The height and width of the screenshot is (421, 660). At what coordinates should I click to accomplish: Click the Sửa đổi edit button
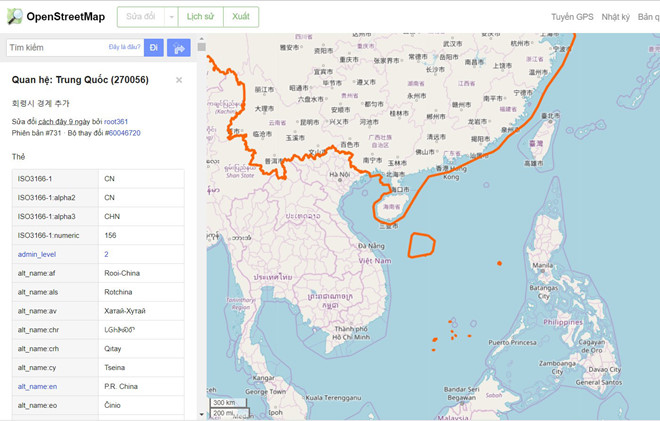[139, 17]
